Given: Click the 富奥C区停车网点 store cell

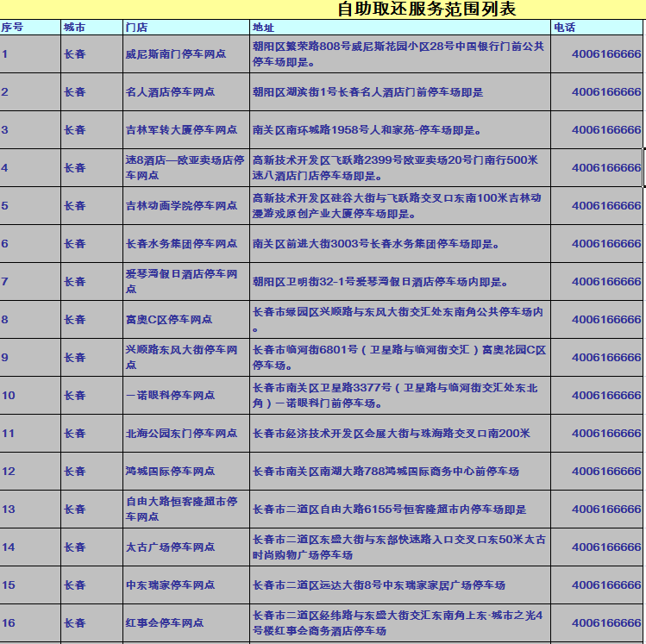Looking at the screenshot, I should [x=169, y=320].
